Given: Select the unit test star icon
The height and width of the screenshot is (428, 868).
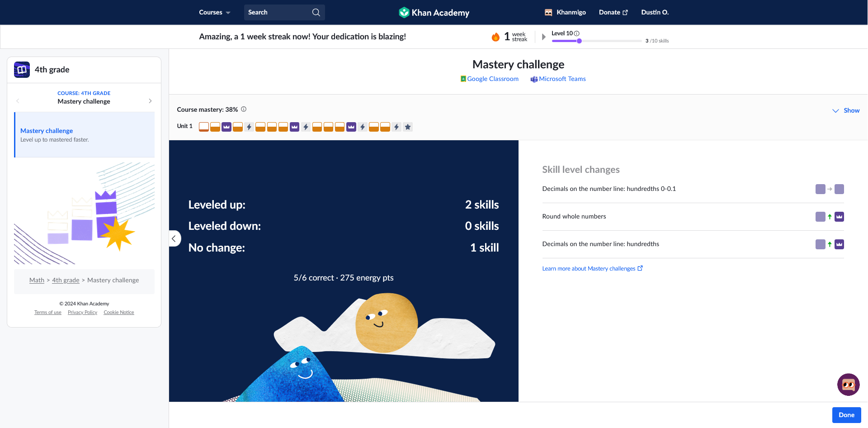Looking at the screenshot, I should coord(407,127).
